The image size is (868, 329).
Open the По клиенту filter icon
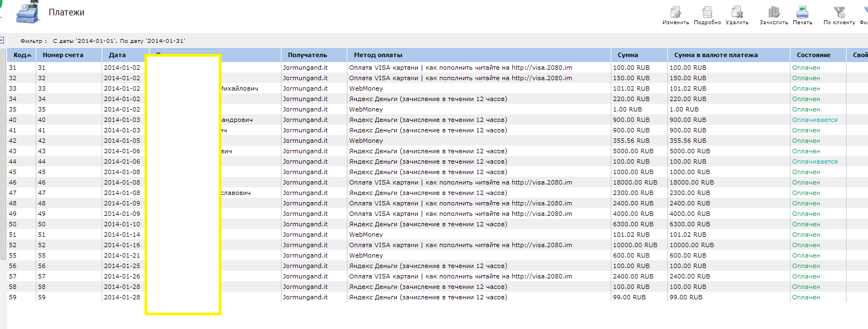pyautogui.click(x=839, y=12)
